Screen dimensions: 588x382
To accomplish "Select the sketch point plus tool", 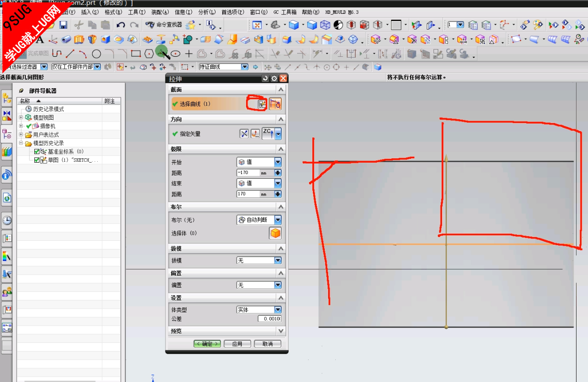I will click(189, 54).
